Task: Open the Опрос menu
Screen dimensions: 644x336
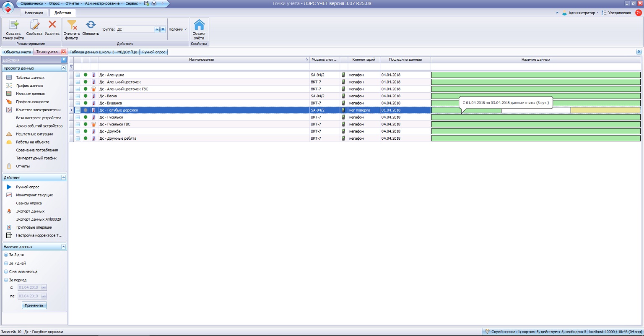Action: coord(55,3)
